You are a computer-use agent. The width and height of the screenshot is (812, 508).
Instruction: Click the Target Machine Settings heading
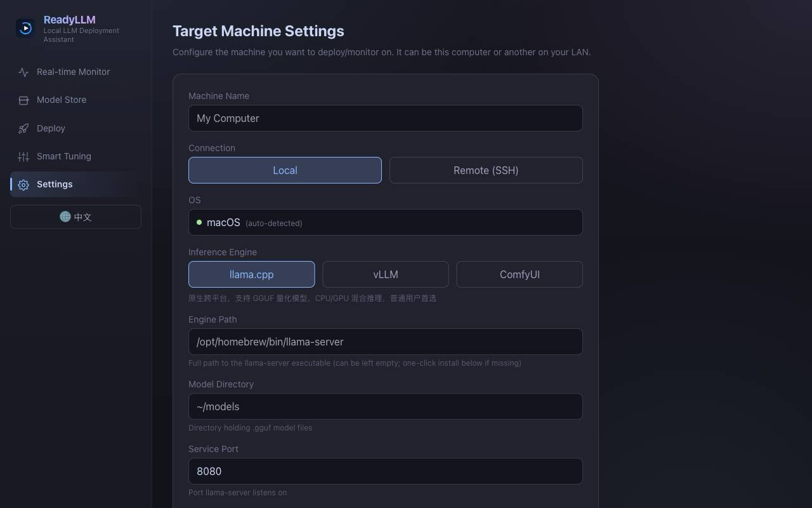[258, 31]
